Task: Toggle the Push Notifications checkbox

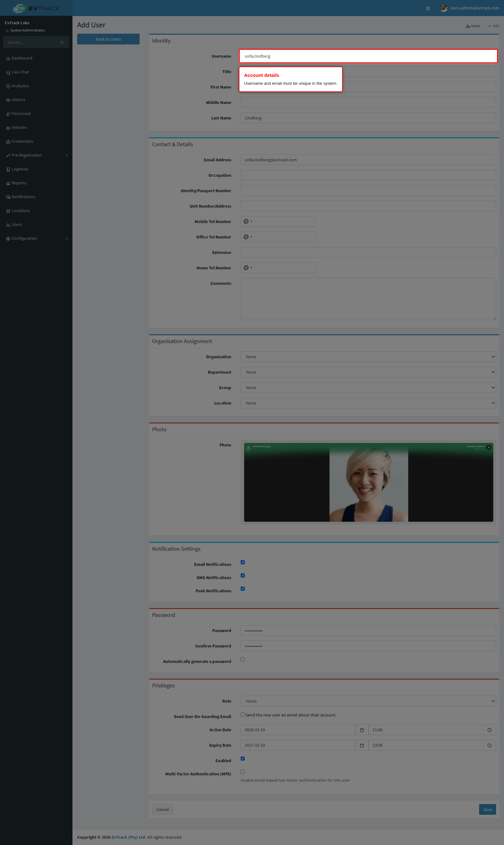Action: click(x=243, y=589)
